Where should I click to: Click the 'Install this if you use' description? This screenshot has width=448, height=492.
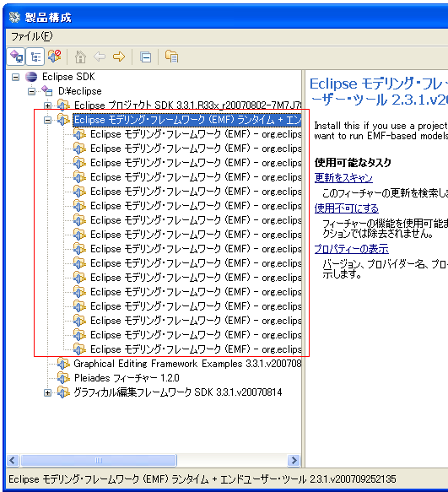click(381, 131)
